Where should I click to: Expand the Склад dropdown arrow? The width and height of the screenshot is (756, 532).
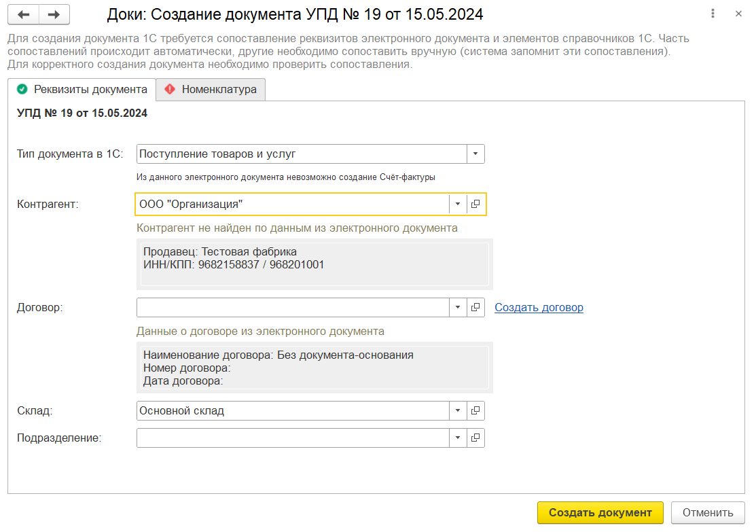tap(458, 410)
